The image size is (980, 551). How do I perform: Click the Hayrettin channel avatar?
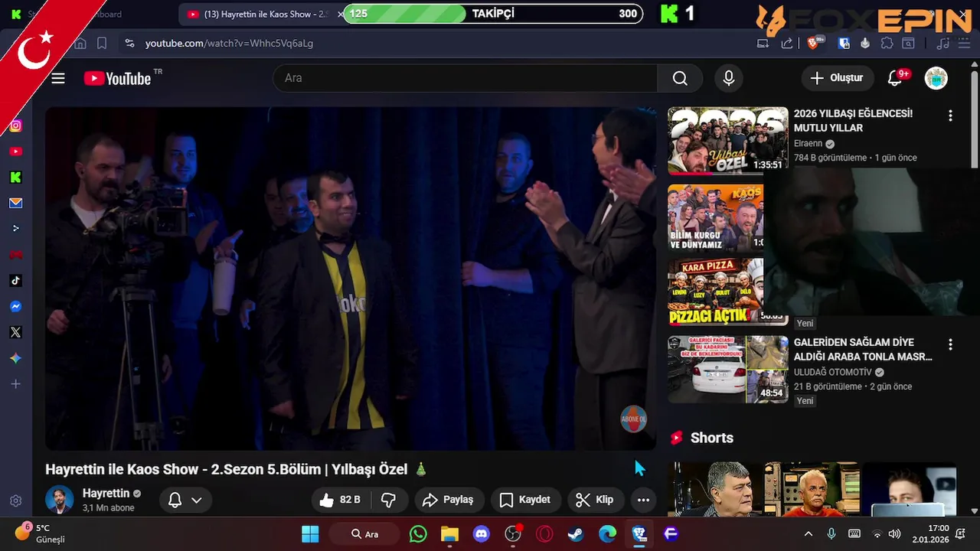[x=59, y=500]
